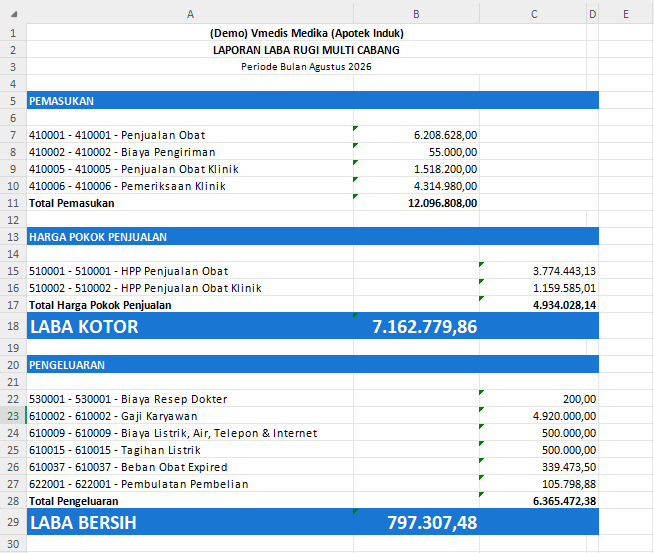Select 500.000,00 in Tagihan Listrik row
This screenshot has height=553, width=654.
569,450
